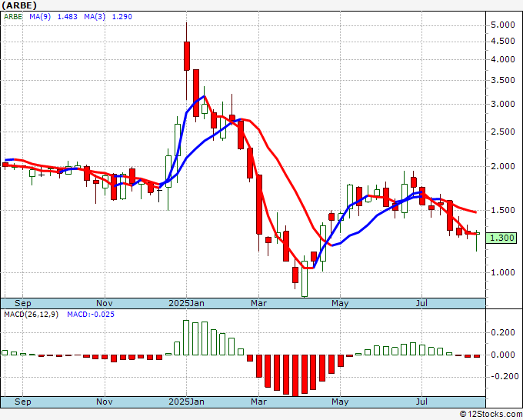
Task: Click the 4.500 price axis label
Action: (x=503, y=41)
